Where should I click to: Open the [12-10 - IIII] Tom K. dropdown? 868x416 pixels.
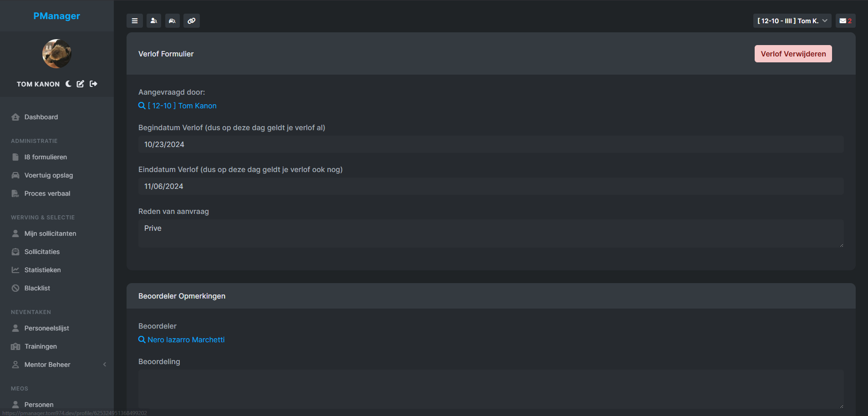pyautogui.click(x=792, y=20)
